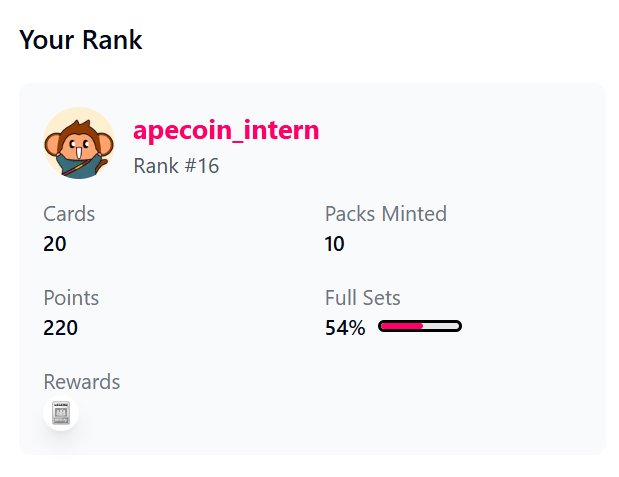Screen dimensions: 619x477
Task: Select the Cards label
Action: point(69,213)
